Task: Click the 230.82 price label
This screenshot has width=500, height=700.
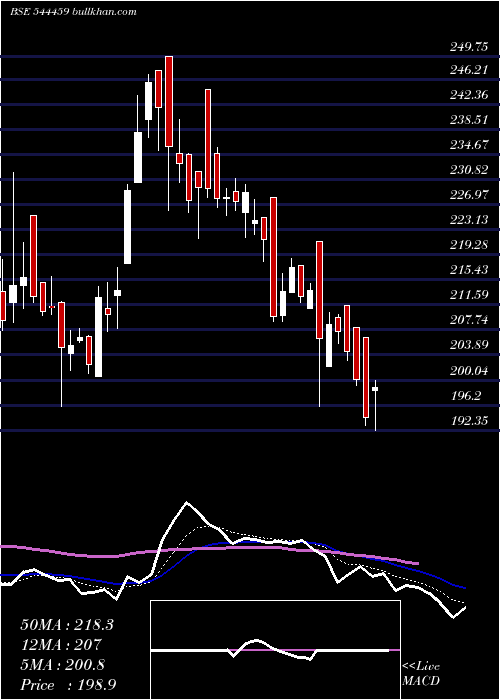Action: click(469, 170)
